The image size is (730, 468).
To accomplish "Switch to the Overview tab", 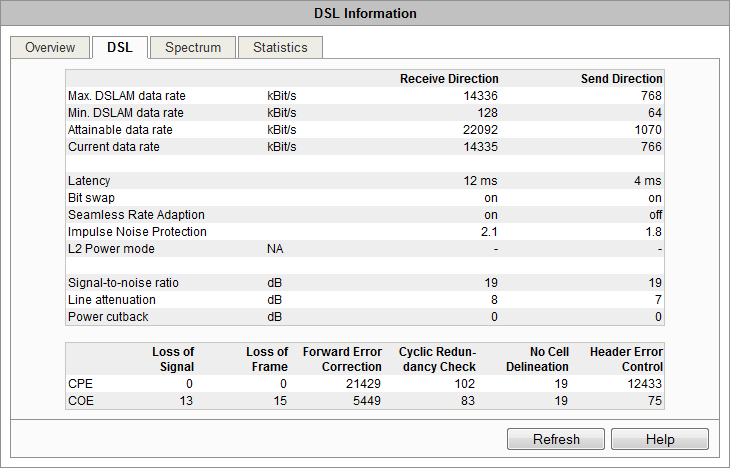I will [50, 47].
